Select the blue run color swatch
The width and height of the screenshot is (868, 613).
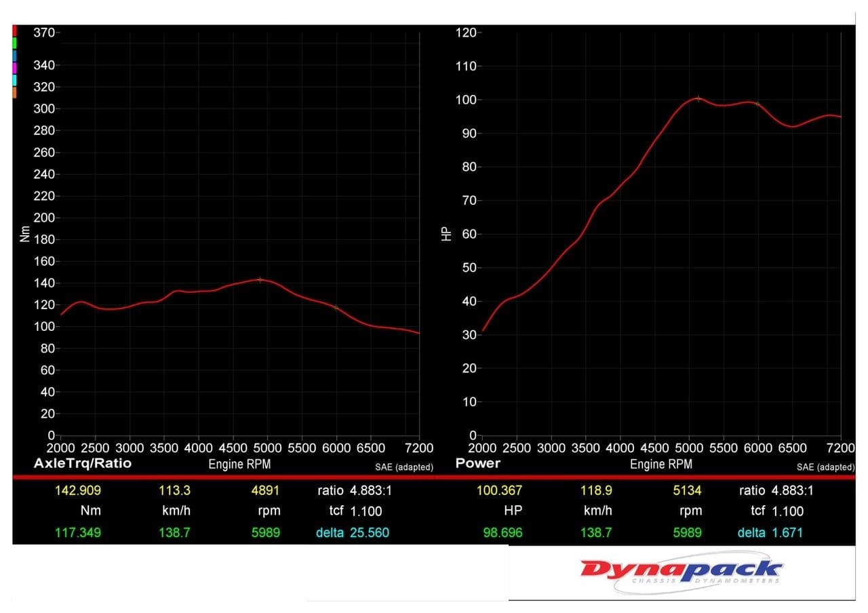tap(14, 55)
